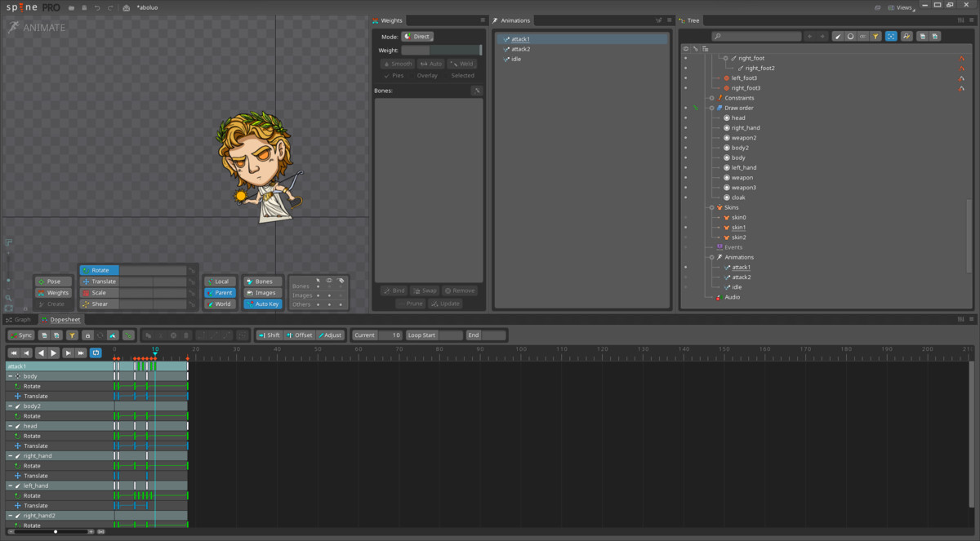The width and height of the screenshot is (980, 541).
Task: Click the timeline loop playback button
Action: pyautogui.click(x=96, y=353)
